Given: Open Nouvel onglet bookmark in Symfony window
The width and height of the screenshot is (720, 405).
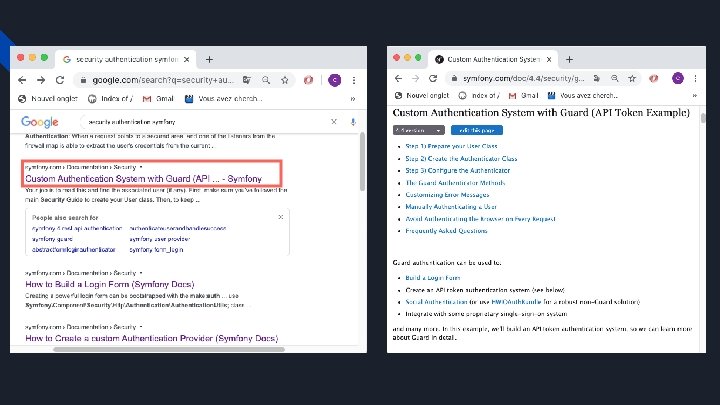Looking at the screenshot, I should pyautogui.click(x=422, y=96).
